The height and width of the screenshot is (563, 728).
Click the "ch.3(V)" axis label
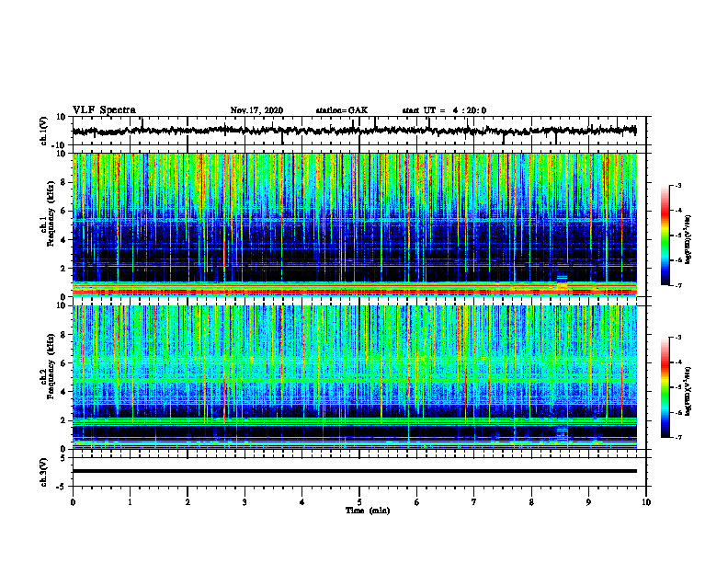pos(44,473)
